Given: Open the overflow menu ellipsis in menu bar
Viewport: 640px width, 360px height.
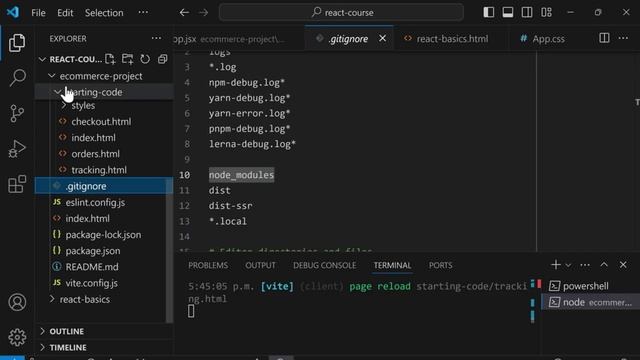Looking at the screenshot, I should 143,13.
